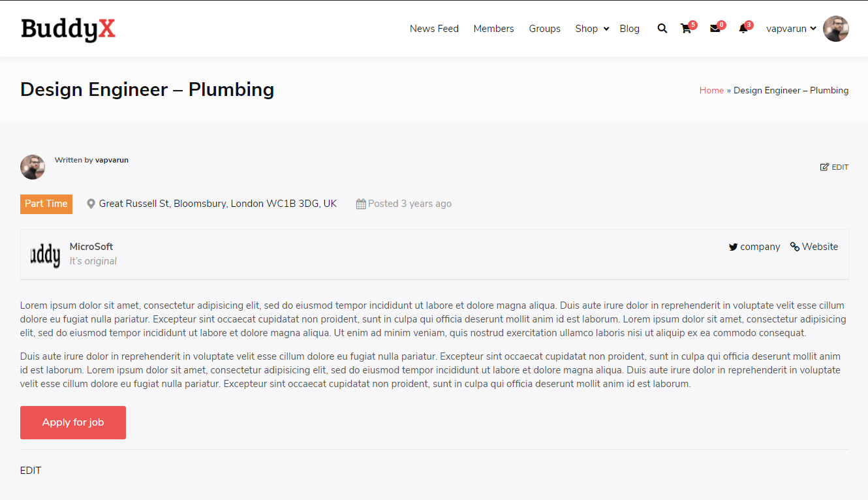Open the News Feed menu item
Image resolution: width=868 pixels, height=500 pixels.
[434, 29]
